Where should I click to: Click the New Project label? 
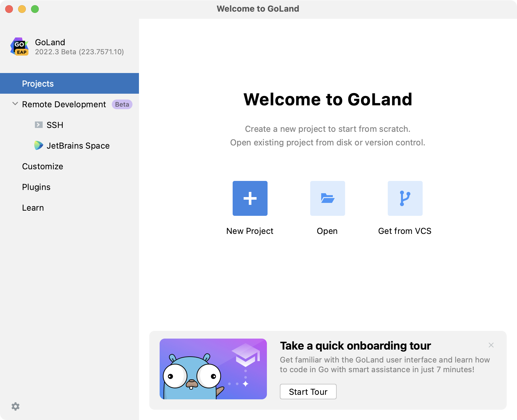250,231
